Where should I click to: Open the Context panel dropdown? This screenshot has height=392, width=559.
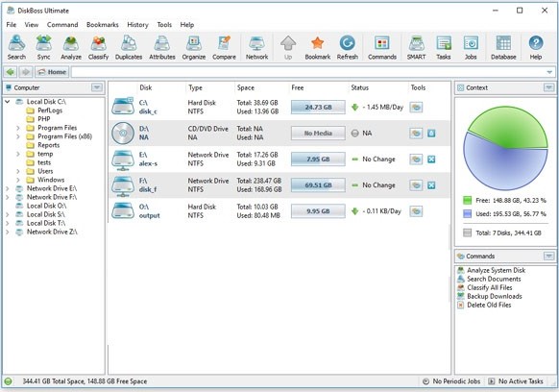tap(548, 87)
